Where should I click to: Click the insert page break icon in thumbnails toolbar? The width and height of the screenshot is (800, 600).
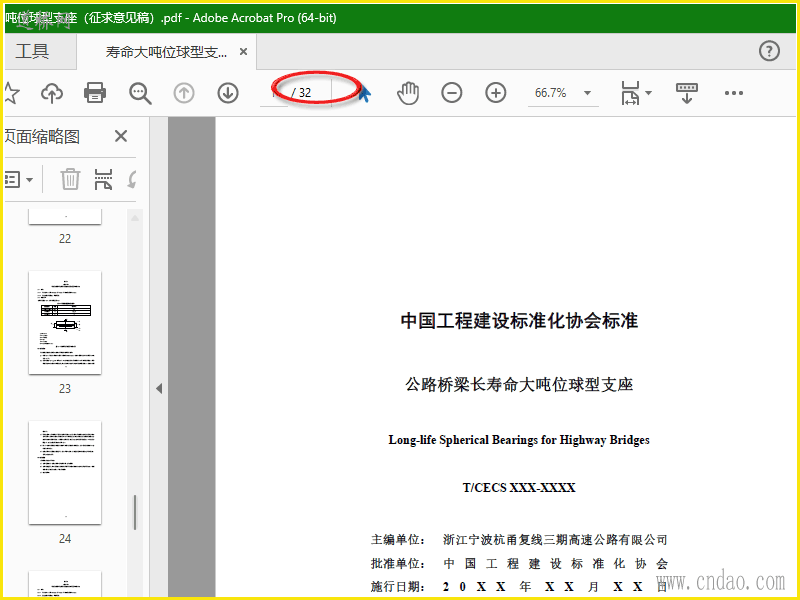tap(103, 180)
